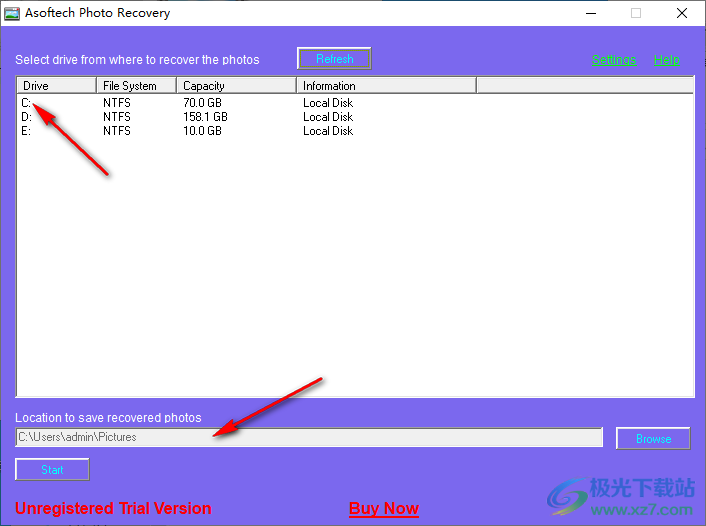Sort by the Information column header
Image resolution: width=706 pixels, height=526 pixels.
click(x=386, y=86)
